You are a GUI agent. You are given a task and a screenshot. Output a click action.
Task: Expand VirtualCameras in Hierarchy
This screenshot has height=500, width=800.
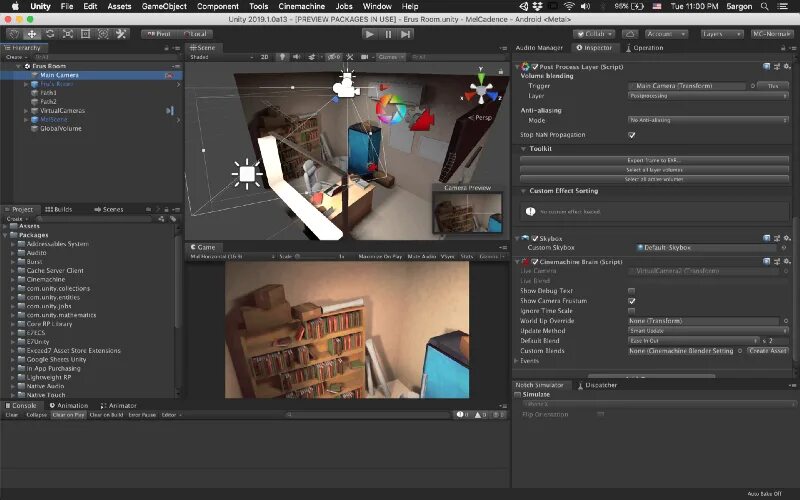26,111
